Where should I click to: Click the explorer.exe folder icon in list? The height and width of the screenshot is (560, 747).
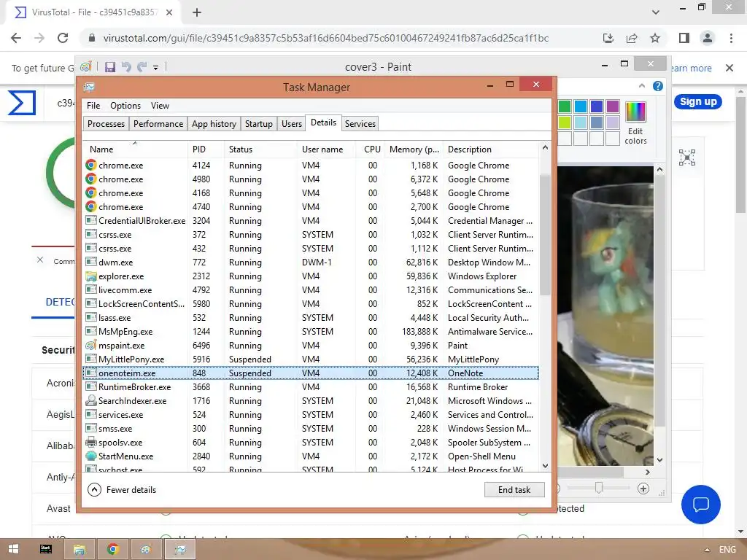[x=90, y=276]
